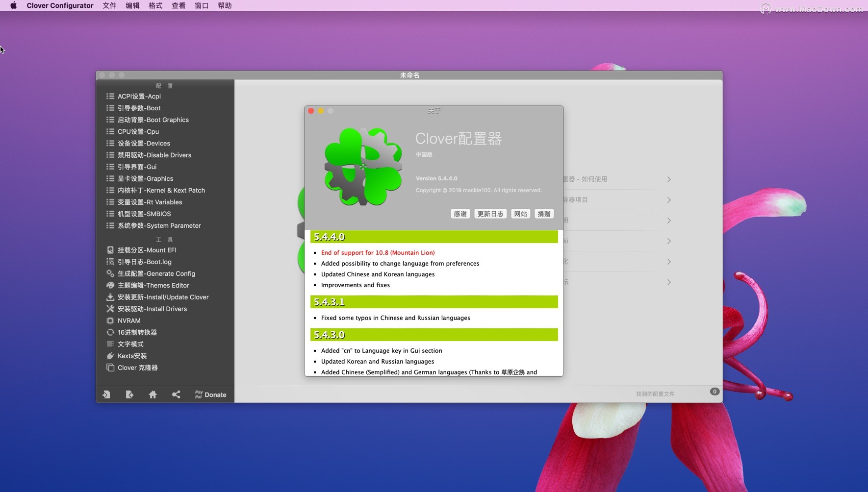Open the 查看 menu
868x492 pixels.
[179, 5]
